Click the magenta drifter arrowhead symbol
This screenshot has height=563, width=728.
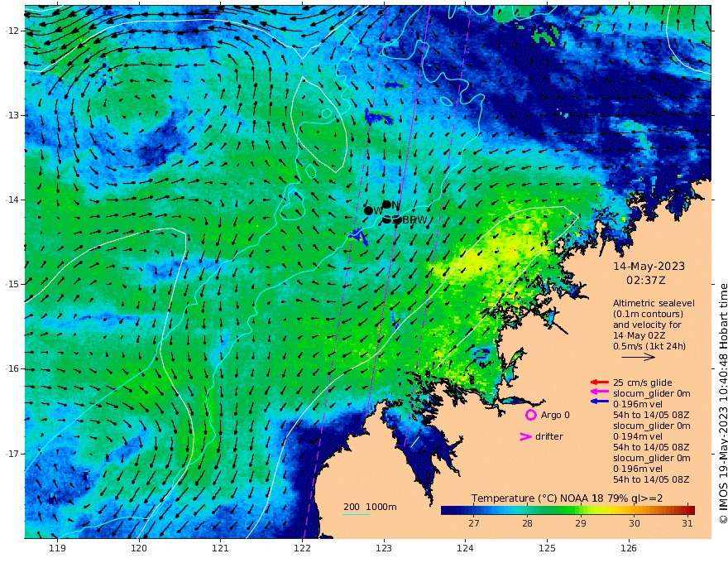pyautogui.click(x=525, y=436)
